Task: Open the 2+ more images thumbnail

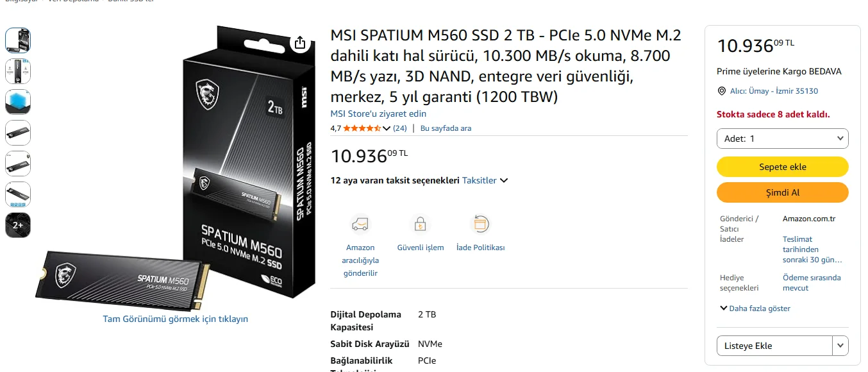Action: click(18, 225)
